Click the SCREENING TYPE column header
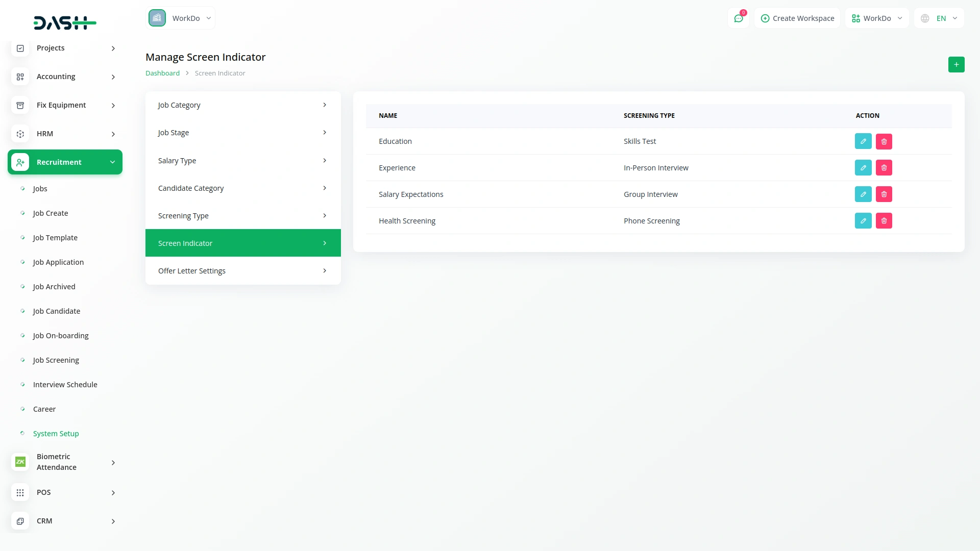Image resolution: width=980 pixels, height=551 pixels. click(649, 116)
